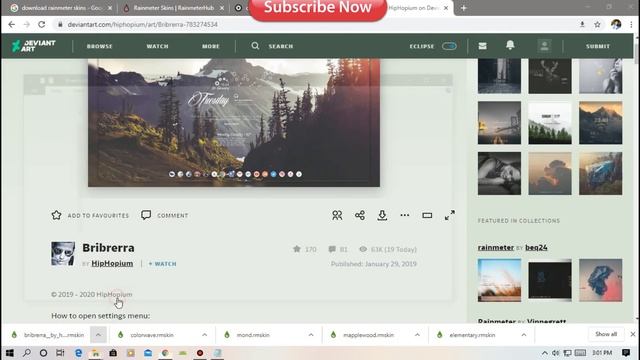The width and height of the screenshot is (640, 360).
Task: Click the browser forward arrow
Action: pyautogui.click(x=27, y=24)
